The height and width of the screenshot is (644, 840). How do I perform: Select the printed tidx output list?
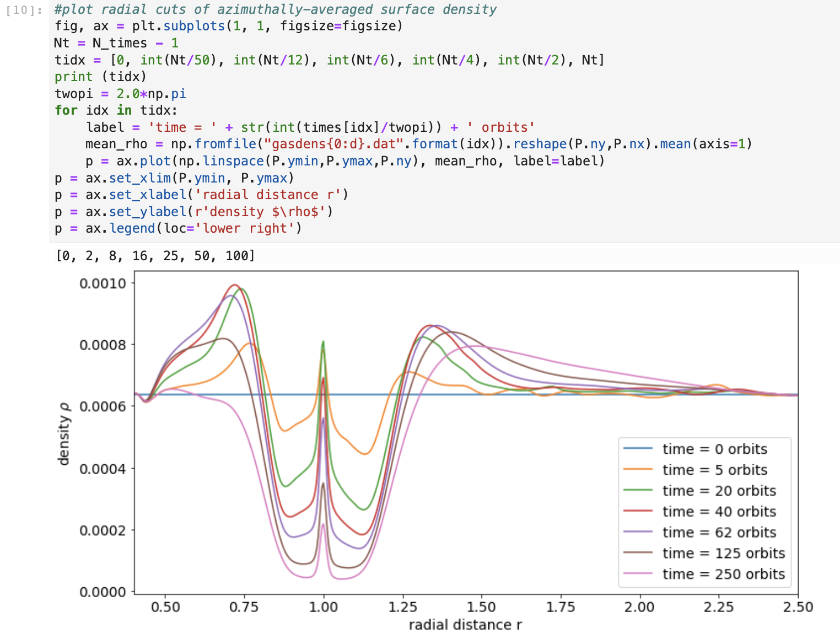(x=154, y=255)
